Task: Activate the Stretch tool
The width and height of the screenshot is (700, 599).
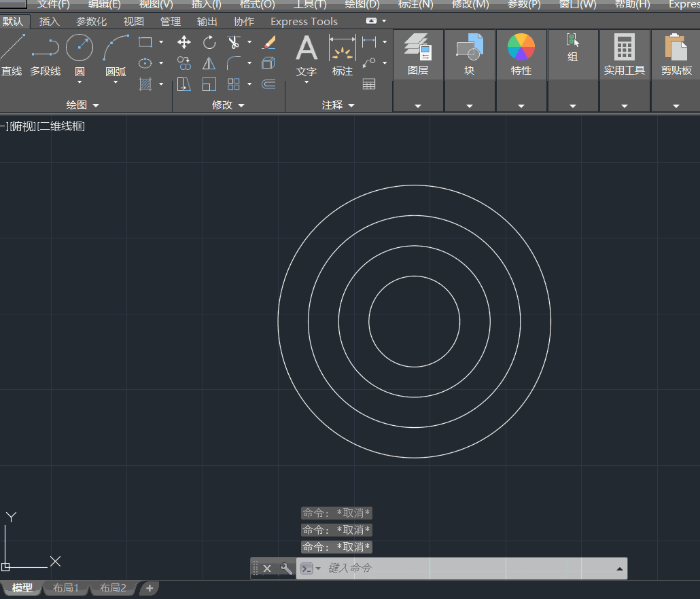Action: coord(184,84)
